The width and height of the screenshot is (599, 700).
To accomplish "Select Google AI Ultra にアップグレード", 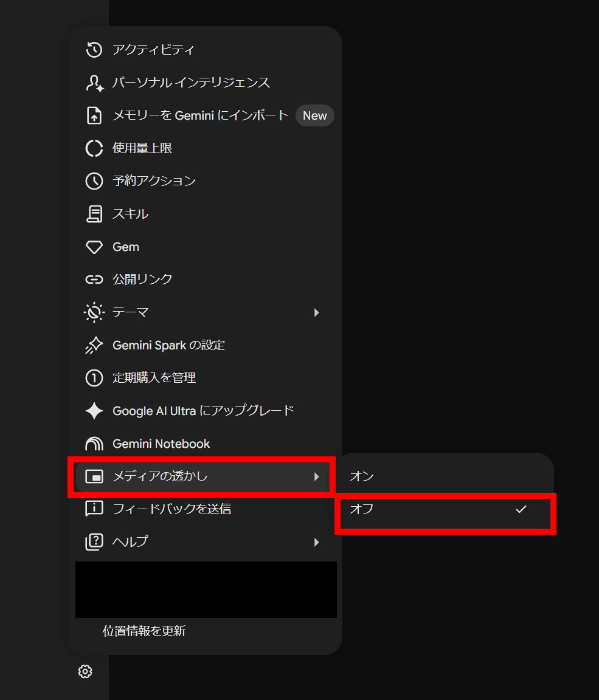I will 206,411.
